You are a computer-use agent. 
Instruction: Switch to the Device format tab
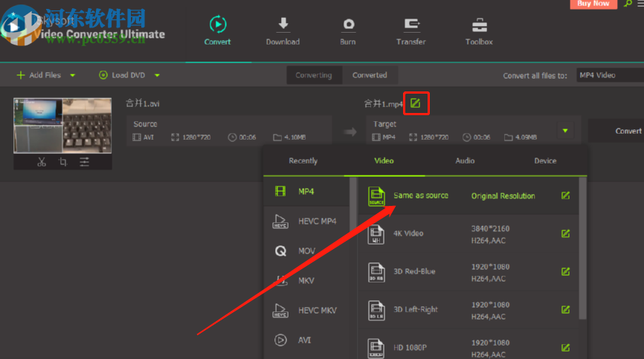545,161
